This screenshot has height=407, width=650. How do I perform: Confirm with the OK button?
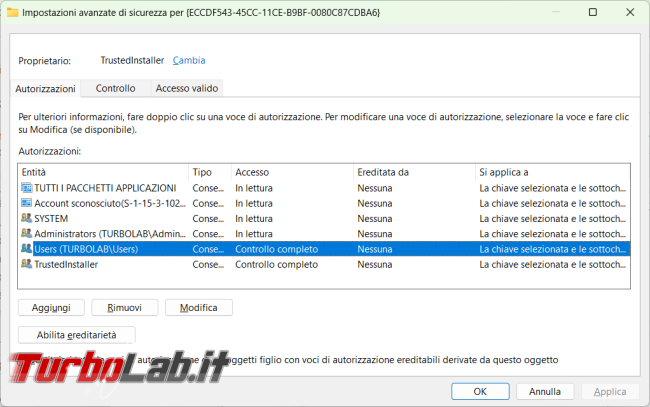click(x=480, y=392)
